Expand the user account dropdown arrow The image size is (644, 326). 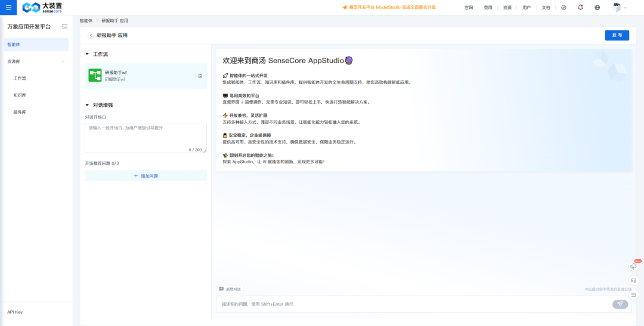click(x=626, y=7)
